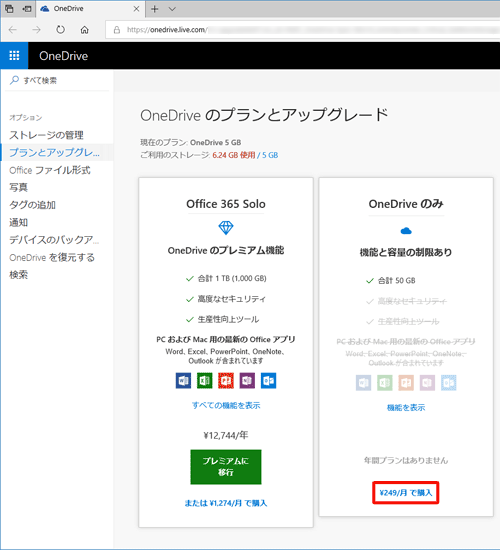
Task: Click the 6.24 GB 使用 storage text
Action: 234,155
